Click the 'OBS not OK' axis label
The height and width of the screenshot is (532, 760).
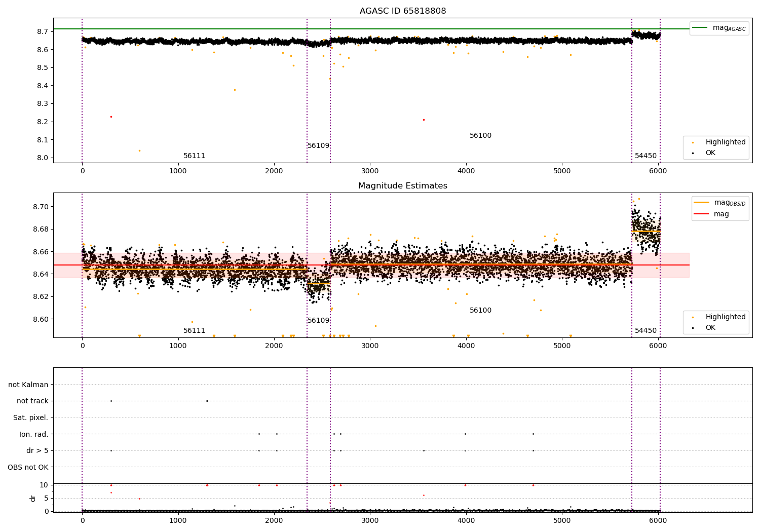pyautogui.click(x=28, y=468)
